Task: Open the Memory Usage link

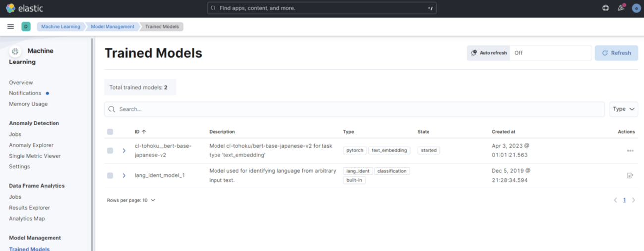Action: tap(28, 104)
